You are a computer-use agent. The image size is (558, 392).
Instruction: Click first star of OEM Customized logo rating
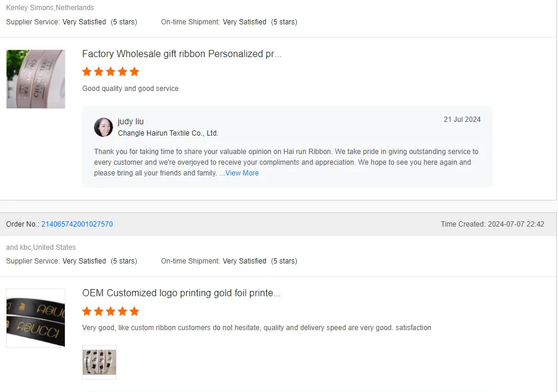87,312
